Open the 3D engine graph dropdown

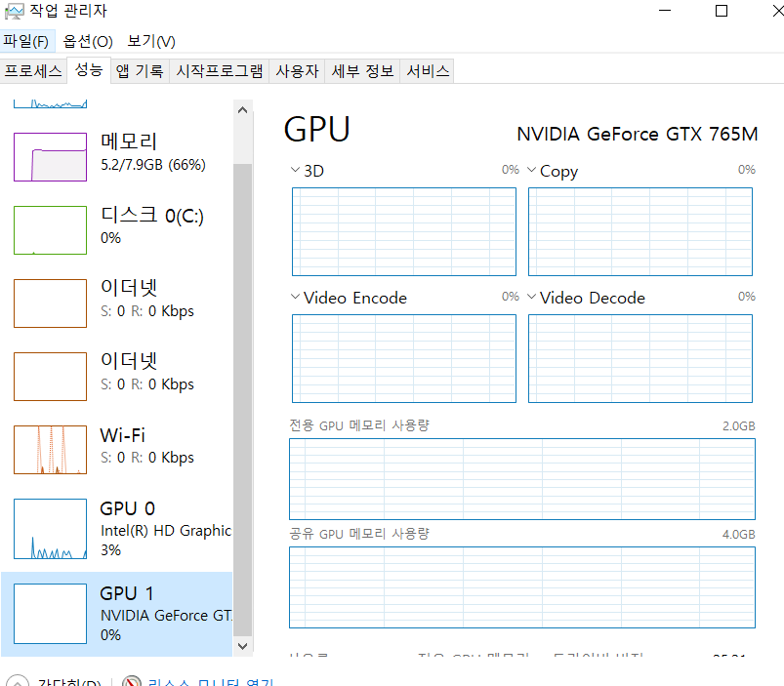point(296,170)
